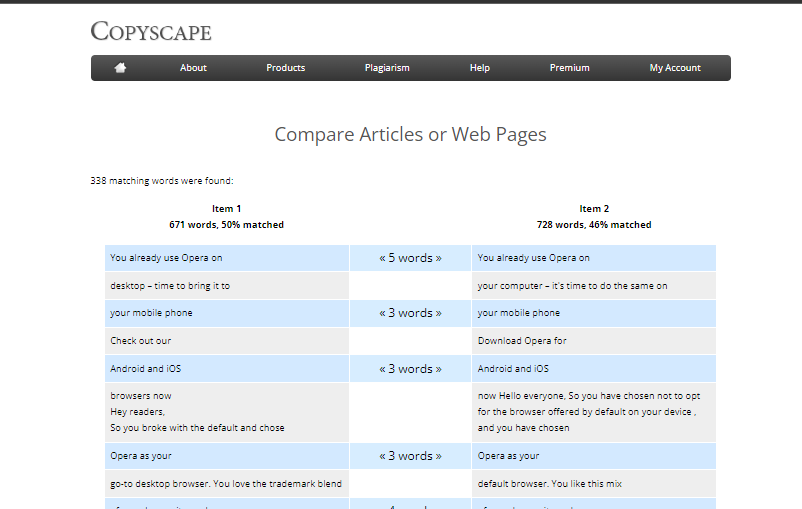Click Item 1 cell 'Android and iOS'

(227, 369)
